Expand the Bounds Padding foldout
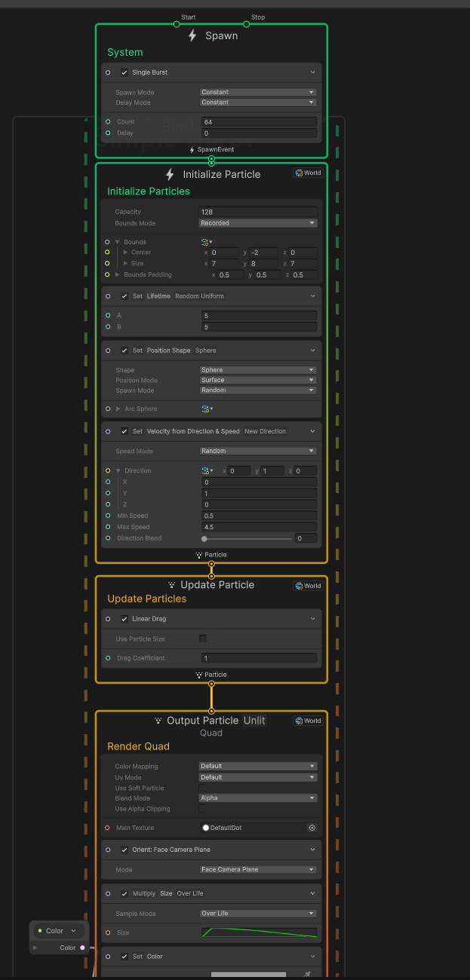Screen dimensions: 470x980 [x=118, y=275]
